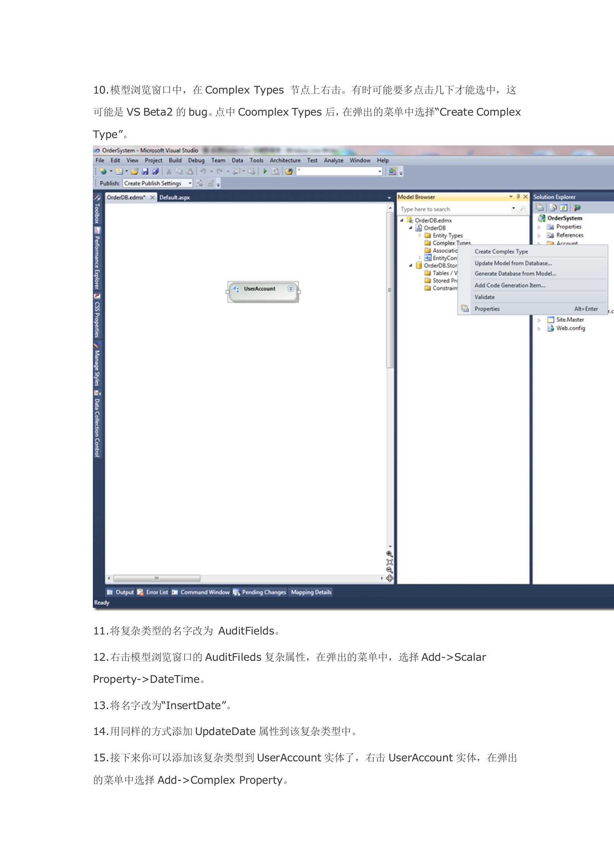Click the Show All Files icon in Solution Explorer
614x868 pixels.
[553, 208]
